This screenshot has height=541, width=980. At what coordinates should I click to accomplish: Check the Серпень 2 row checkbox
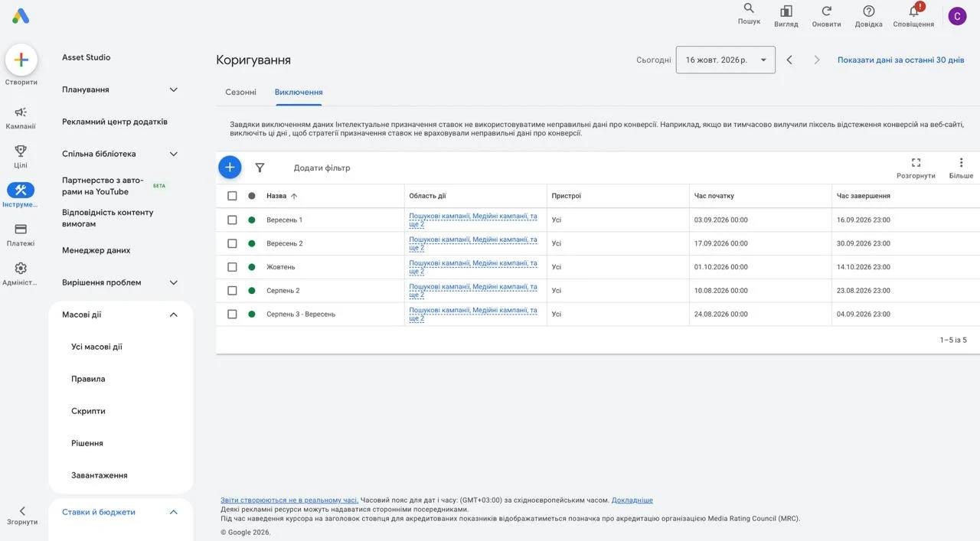[232, 291]
